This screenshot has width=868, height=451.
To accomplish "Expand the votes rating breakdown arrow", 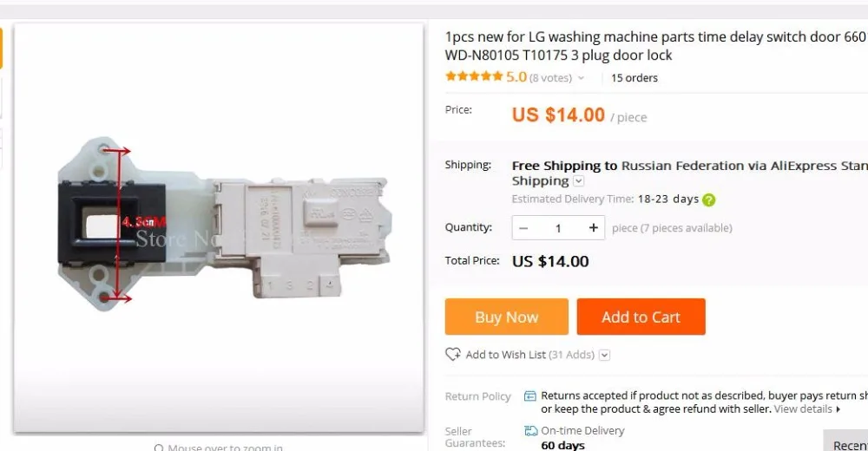I will [x=581, y=78].
